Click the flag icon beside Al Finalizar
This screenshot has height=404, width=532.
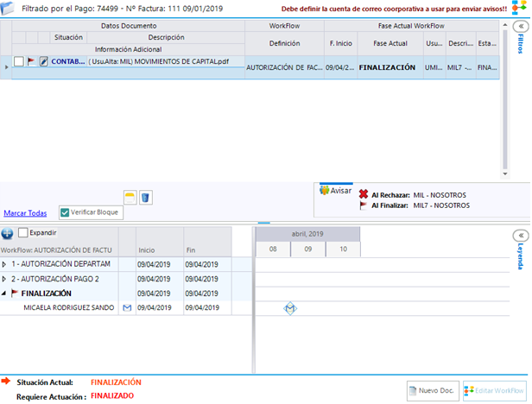(x=364, y=205)
